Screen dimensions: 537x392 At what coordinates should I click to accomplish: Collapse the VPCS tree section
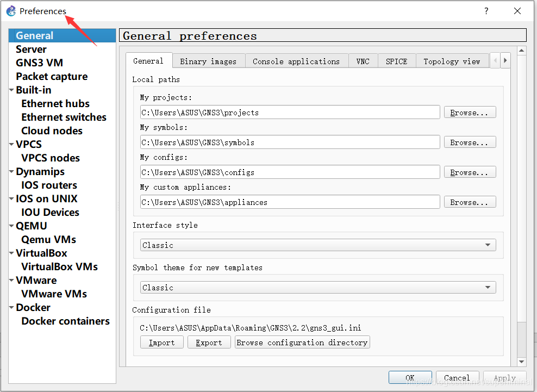click(11, 145)
